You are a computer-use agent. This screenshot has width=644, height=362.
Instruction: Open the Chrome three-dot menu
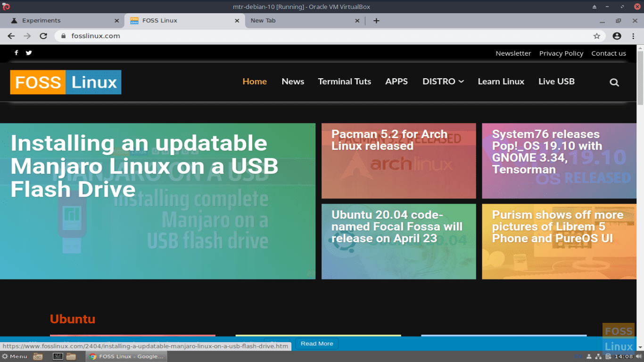point(633,36)
